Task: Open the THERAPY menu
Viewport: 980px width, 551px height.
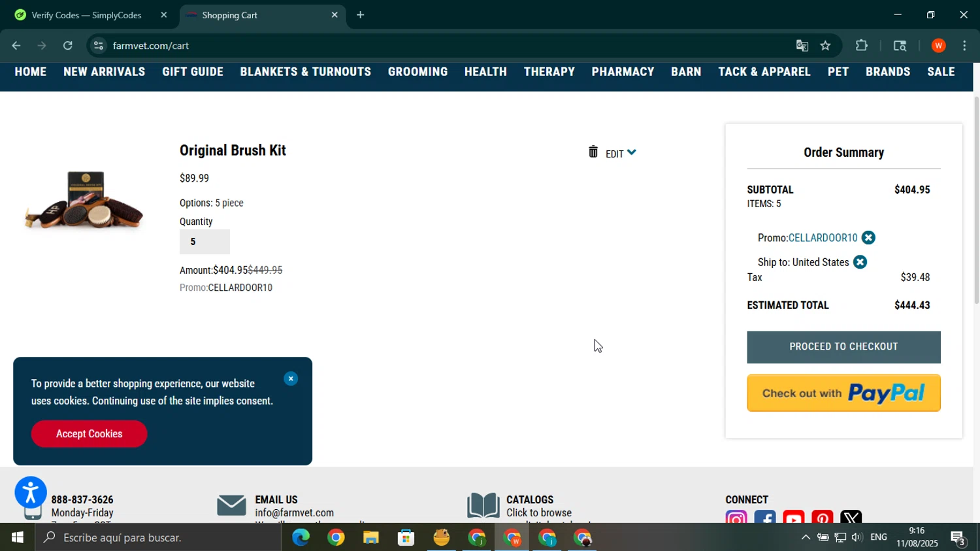Action: (549, 72)
